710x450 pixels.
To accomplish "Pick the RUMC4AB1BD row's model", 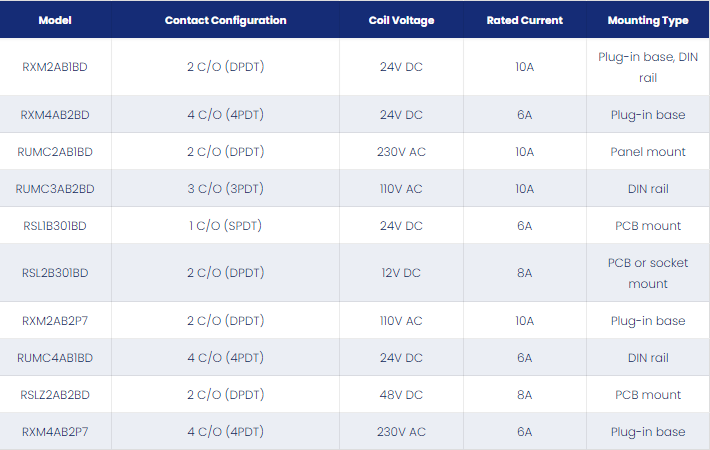I will [55, 358].
